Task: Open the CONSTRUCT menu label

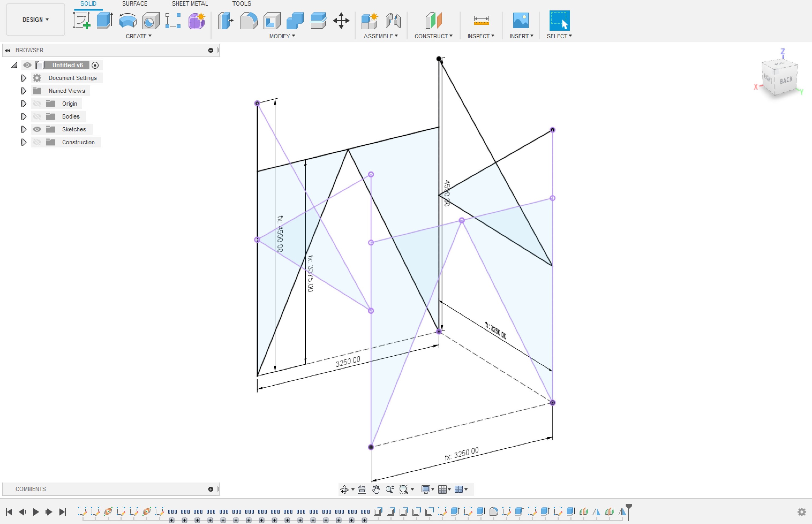Action: click(x=433, y=36)
